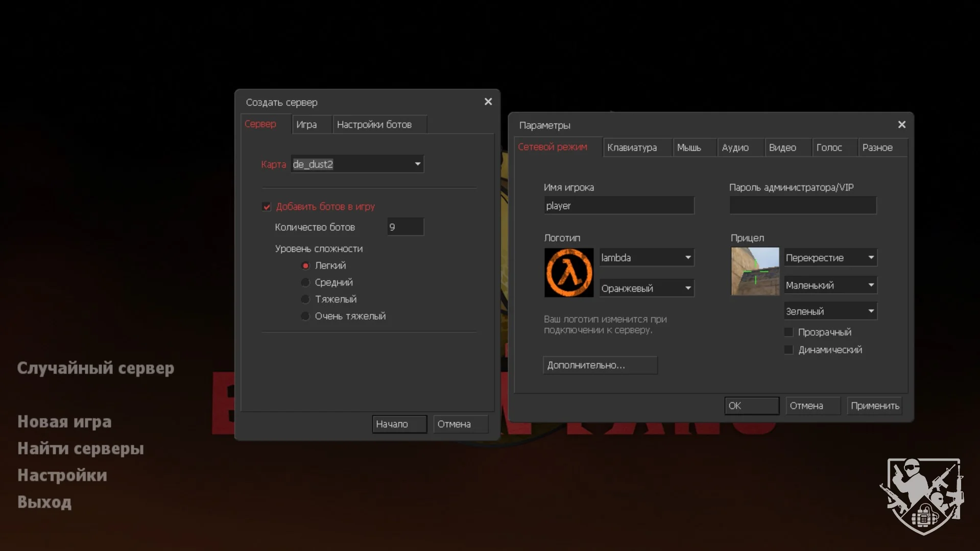Select Средний difficulty level
Viewport: 980px width, 551px height.
[x=305, y=282]
